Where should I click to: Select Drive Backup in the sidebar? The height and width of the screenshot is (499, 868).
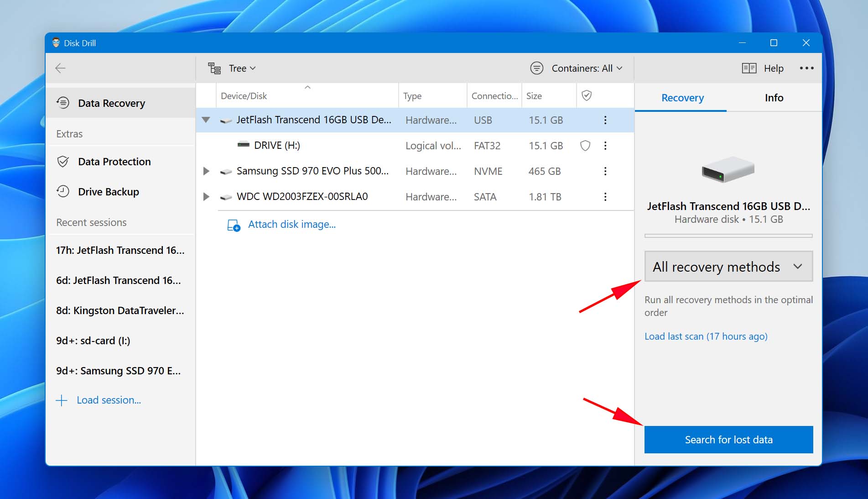click(121, 191)
